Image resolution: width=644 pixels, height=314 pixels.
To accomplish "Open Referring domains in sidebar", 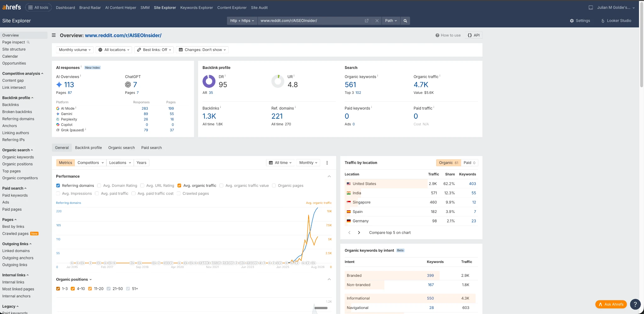I will coord(18,119).
